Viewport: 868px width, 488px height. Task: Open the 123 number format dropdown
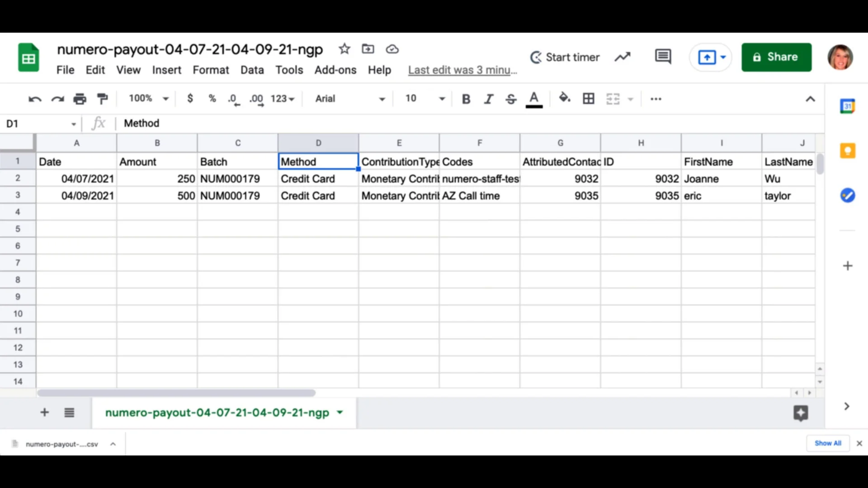point(283,99)
